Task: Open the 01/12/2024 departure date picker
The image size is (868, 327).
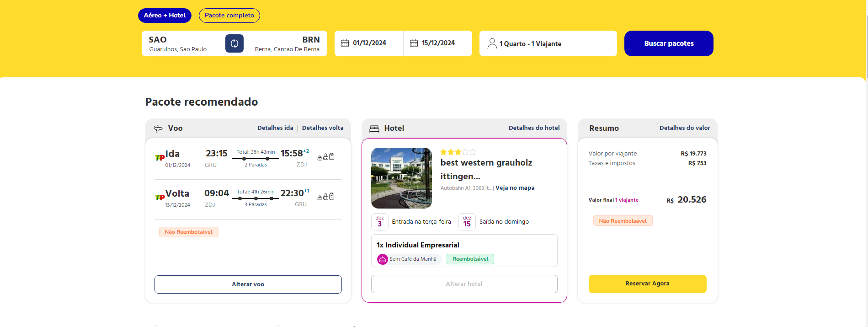Action: coord(369,43)
